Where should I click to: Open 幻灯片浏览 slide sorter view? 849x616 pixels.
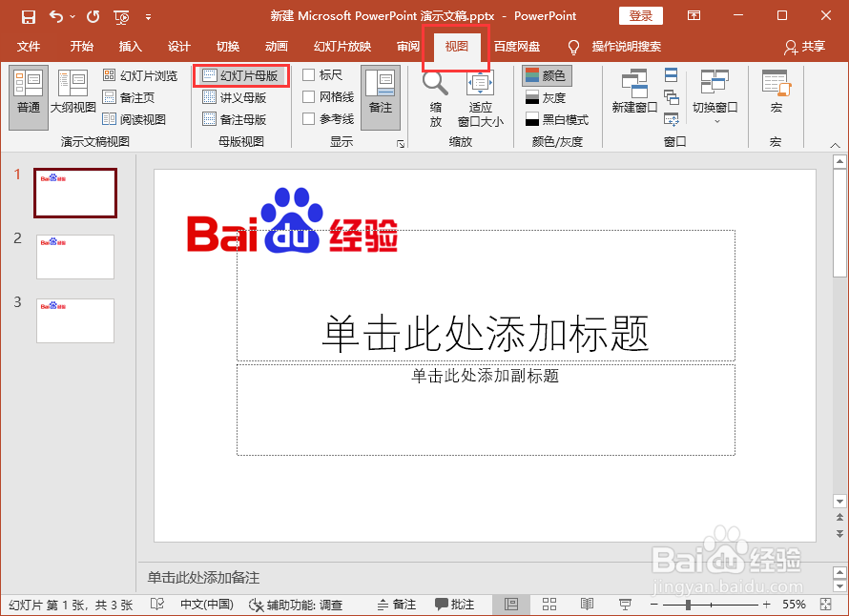pyautogui.click(x=140, y=75)
